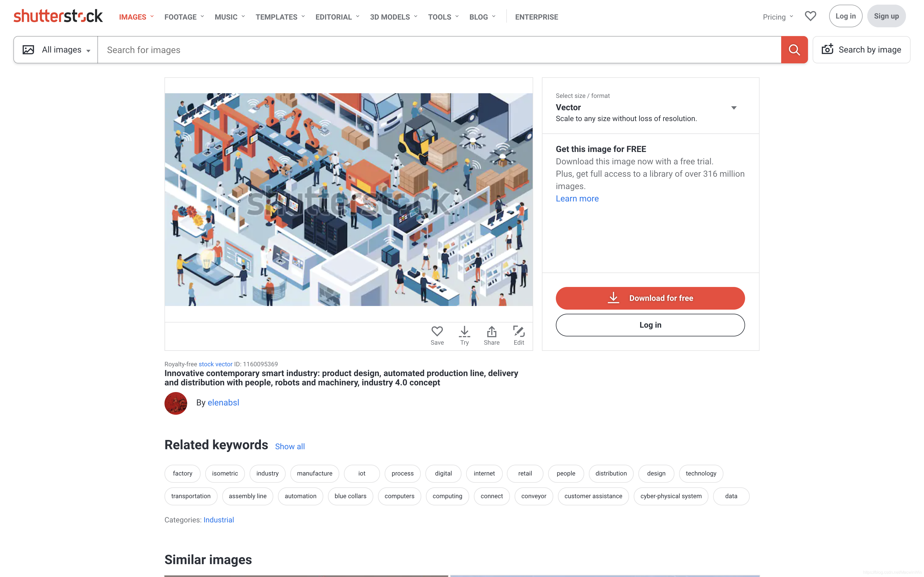Click elenabsl contributor avatar
This screenshot has height=577, width=924.
pyautogui.click(x=176, y=403)
